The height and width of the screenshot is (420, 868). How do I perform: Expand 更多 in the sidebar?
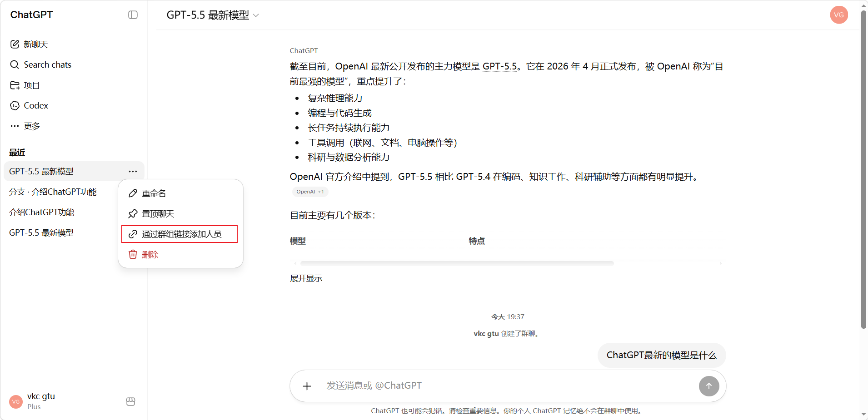click(25, 126)
